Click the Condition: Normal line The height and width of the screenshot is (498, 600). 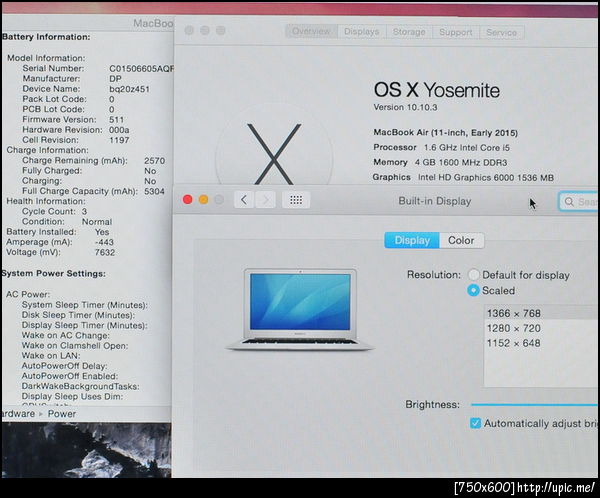click(x=67, y=222)
